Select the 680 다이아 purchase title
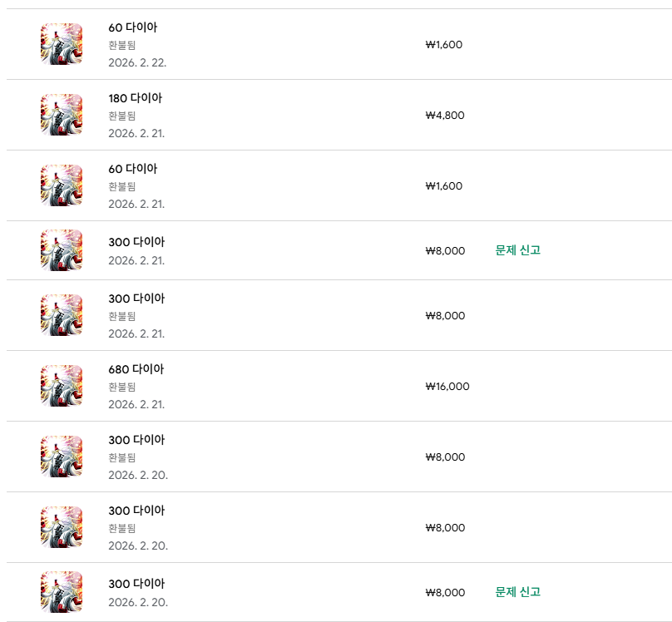The height and width of the screenshot is (622, 672). [136, 369]
